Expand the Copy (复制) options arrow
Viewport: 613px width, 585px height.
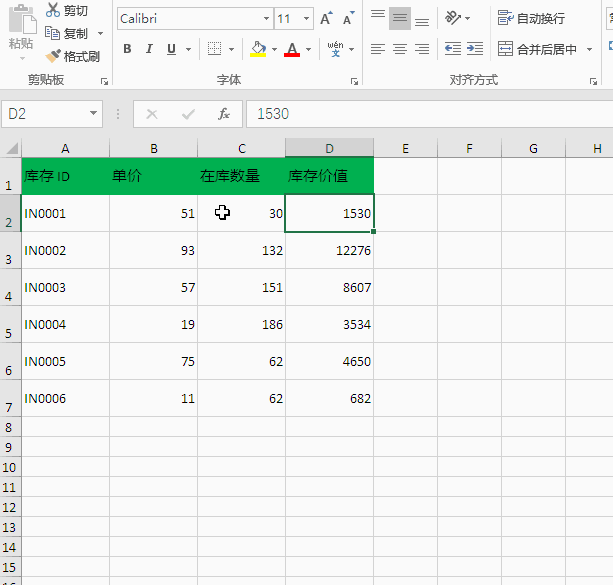pyautogui.click(x=100, y=34)
